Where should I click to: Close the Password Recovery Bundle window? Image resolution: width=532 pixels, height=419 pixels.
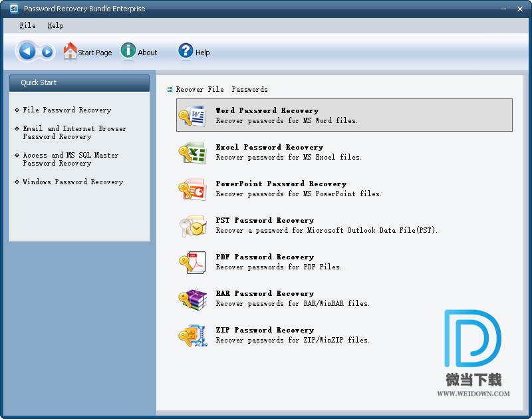point(520,9)
